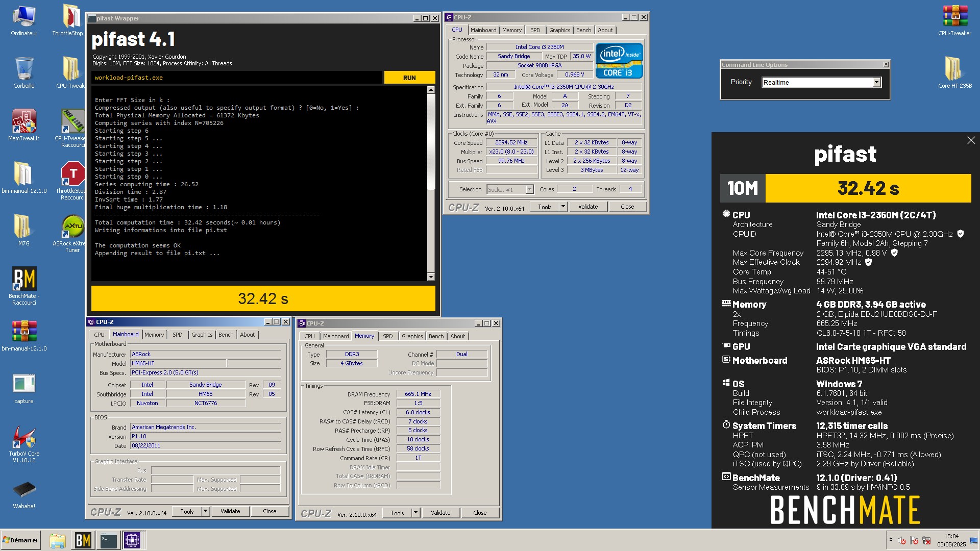Open SPD tab in CPU-Z Mainboard window
The height and width of the screenshot is (551, 980).
pyautogui.click(x=177, y=335)
